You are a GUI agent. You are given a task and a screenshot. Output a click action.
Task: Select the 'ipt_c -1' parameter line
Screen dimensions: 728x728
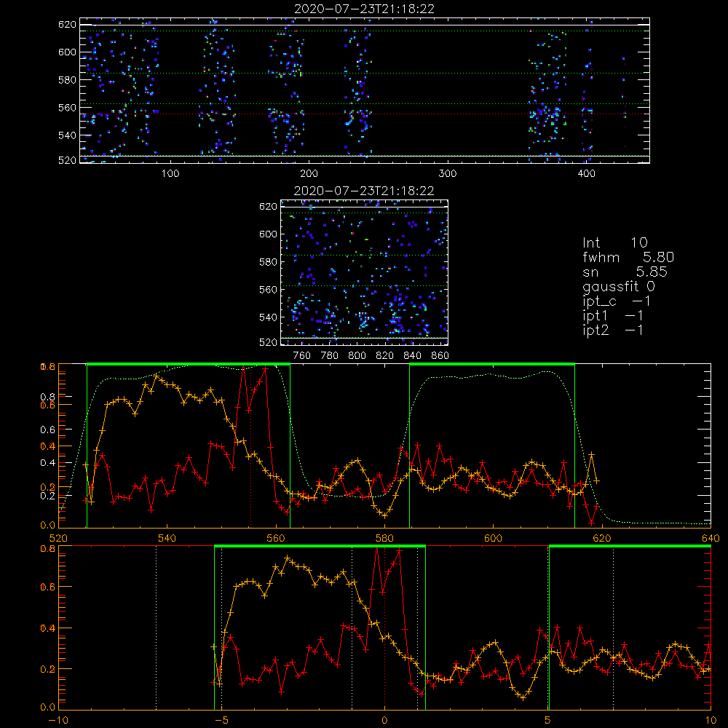click(x=617, y=301)
